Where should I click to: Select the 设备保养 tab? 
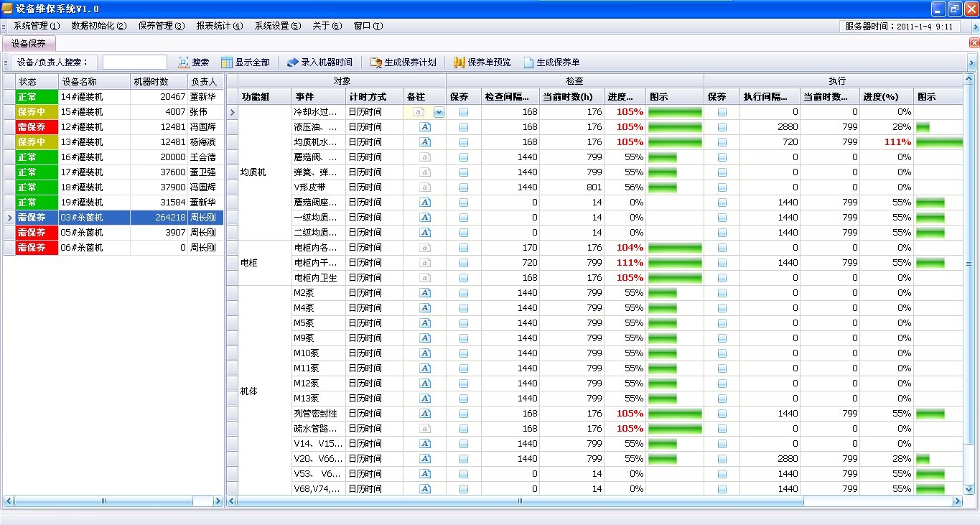pyautogui.click(x=29, y=43)
